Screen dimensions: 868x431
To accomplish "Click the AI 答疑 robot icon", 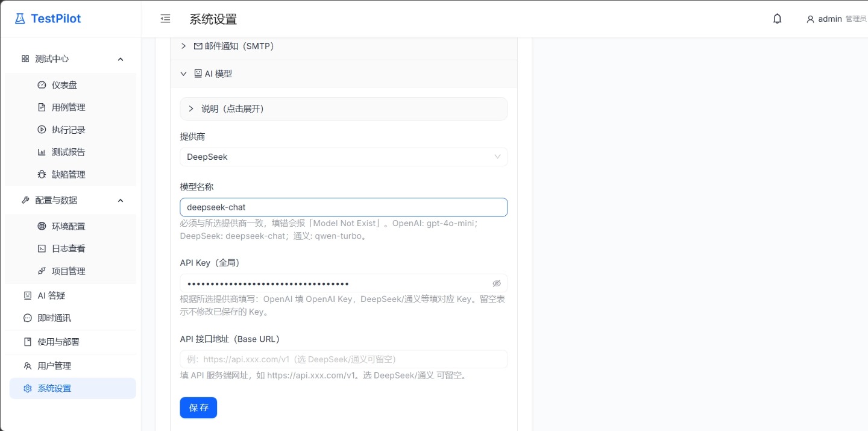I will [28, 295].
